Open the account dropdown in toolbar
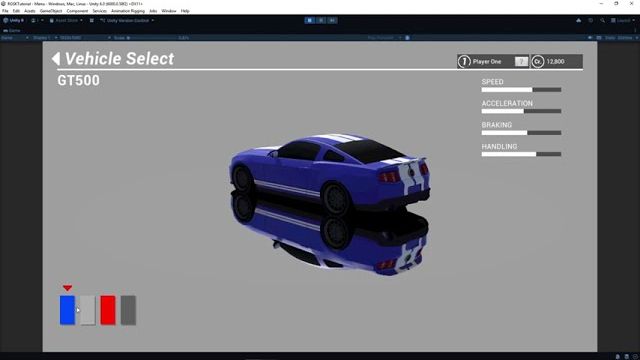This screenshot has width=640, height=360. tap(37, 20)
